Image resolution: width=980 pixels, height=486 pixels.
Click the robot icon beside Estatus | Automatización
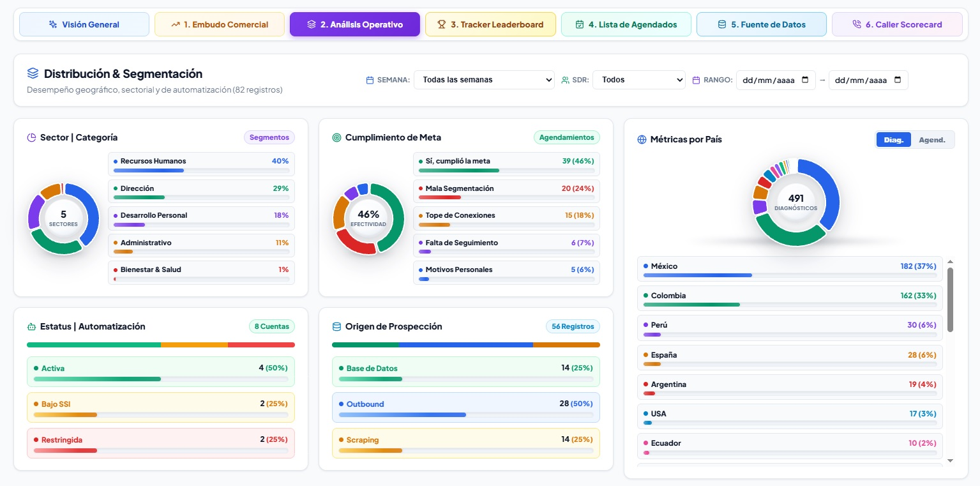click(x=31, y=326)
